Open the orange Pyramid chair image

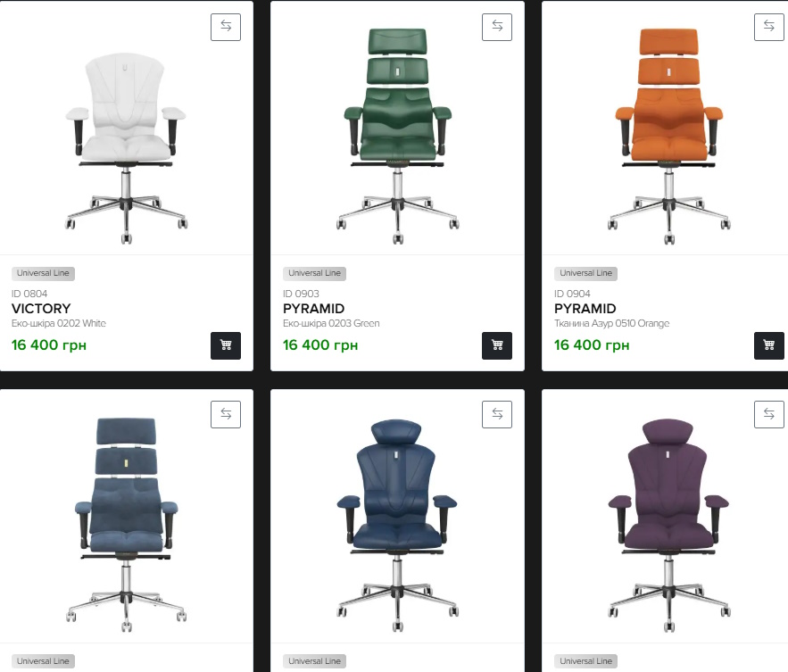pos(669,137)
